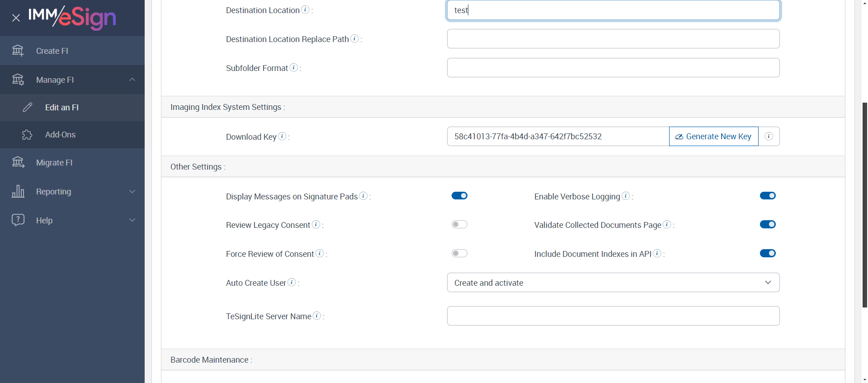Click the Edit an FI pencil icon

(x=28, y=107)
